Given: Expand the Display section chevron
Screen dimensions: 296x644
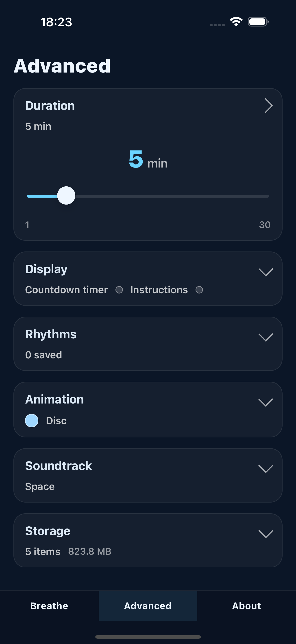Looking at the screenshot, I should (x=266, y=272).
